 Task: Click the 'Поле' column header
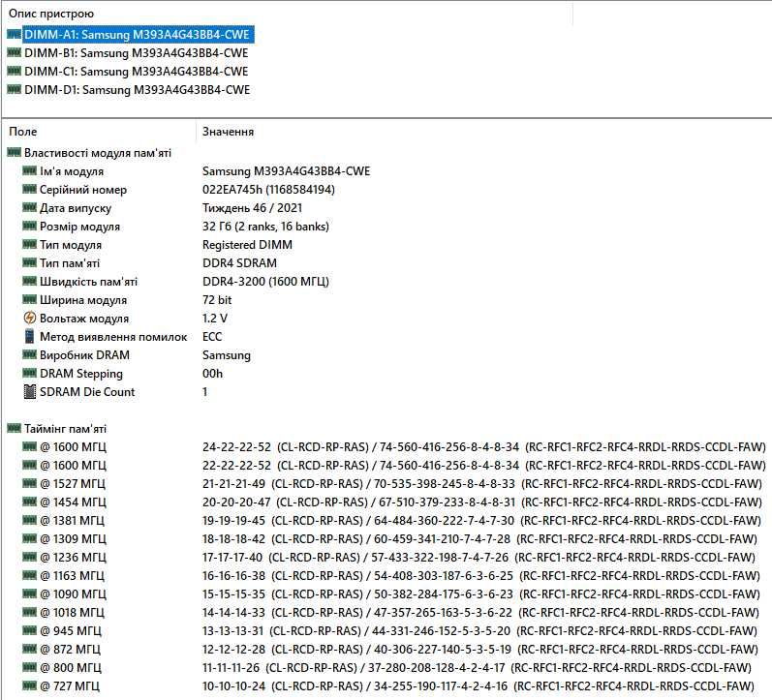(x=22, y=132)
